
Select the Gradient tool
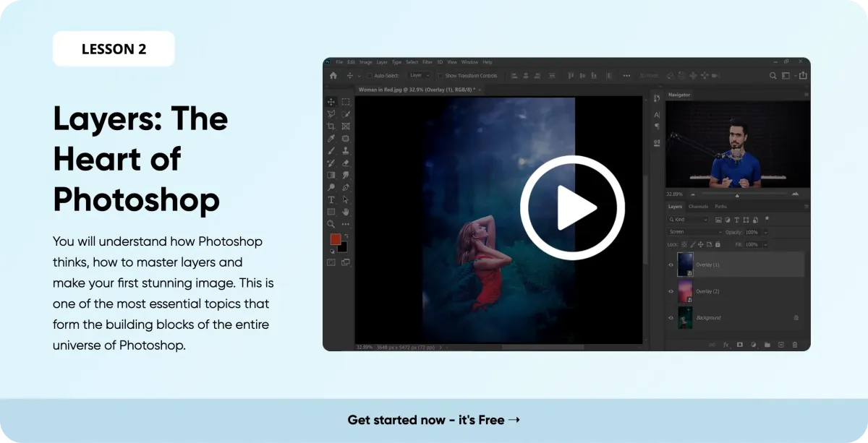pos(331,175)
